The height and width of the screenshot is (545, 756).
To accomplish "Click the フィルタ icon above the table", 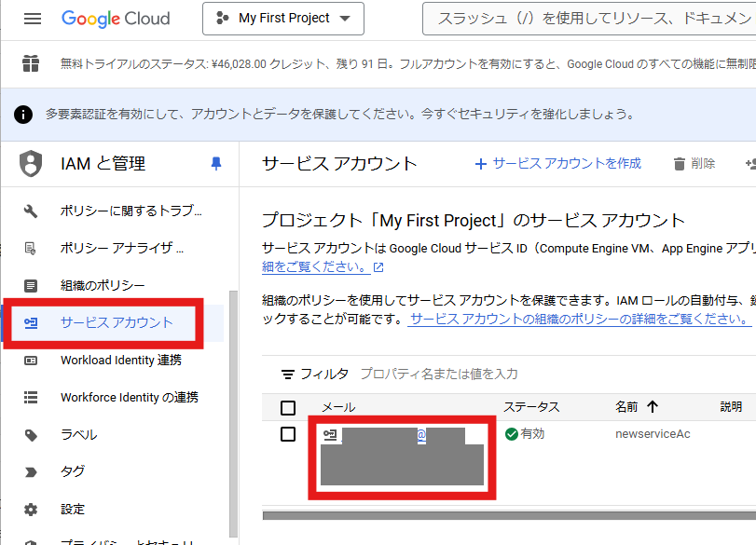I will click(288, 375).
